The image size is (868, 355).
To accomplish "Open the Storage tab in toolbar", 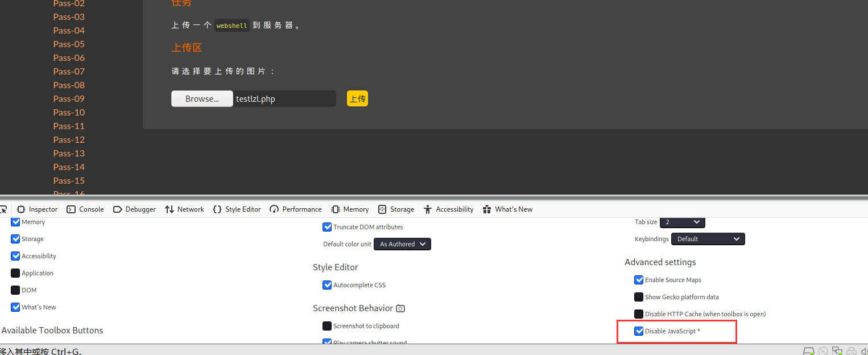I will [x=396, y=209].
